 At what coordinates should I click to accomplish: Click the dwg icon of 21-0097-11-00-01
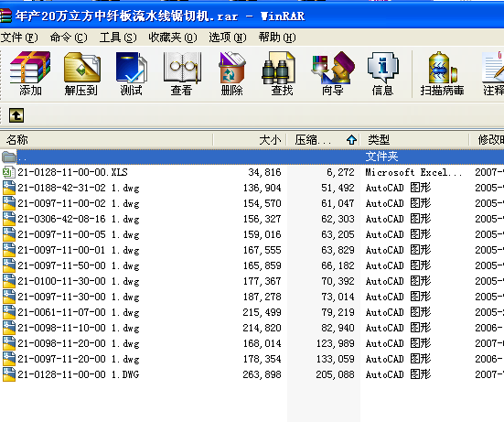point(8,250)
